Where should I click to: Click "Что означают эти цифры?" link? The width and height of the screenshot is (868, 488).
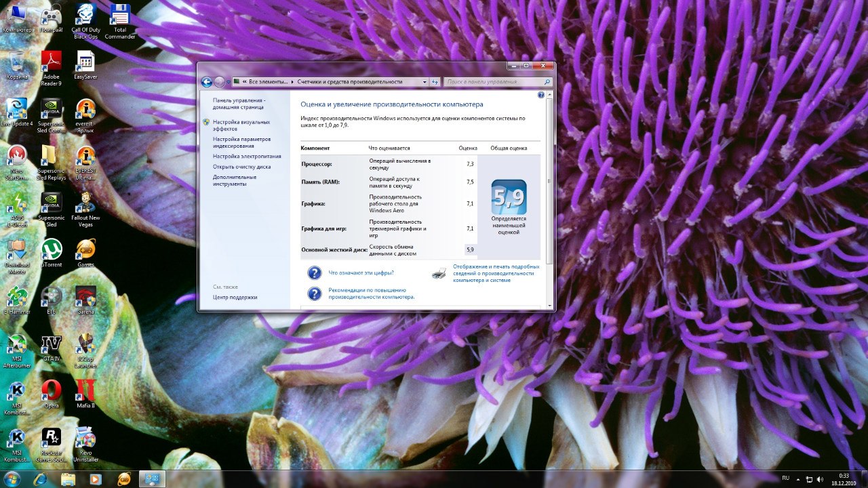tap(361, 272)
